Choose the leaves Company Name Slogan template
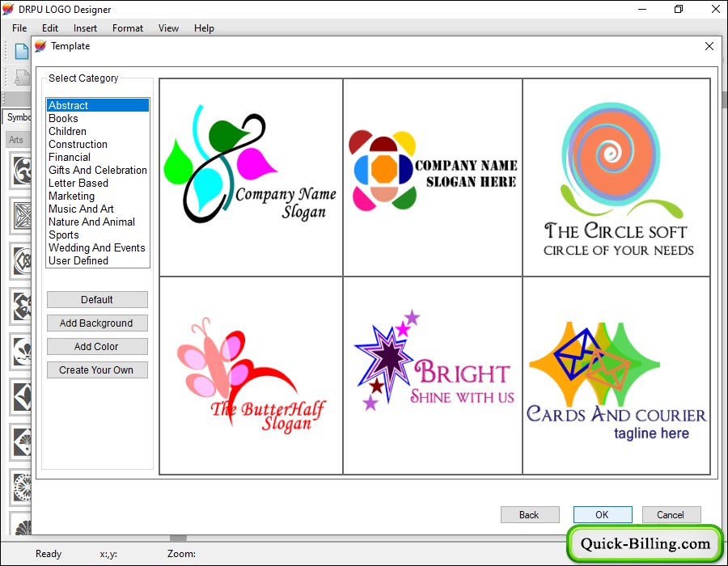The width and height of the screenshot is (728, 566). pyautogui.click(x=251, y=177)
